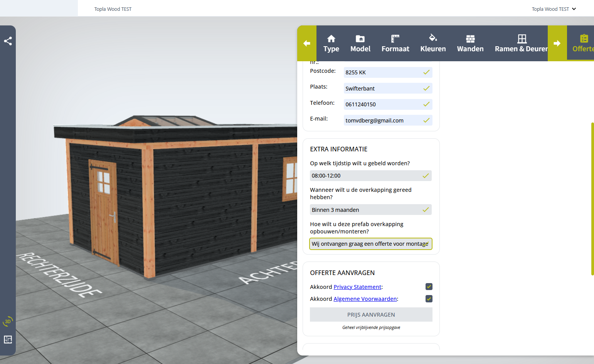
Task: Go back with the left arrow button
Action: 307,43
